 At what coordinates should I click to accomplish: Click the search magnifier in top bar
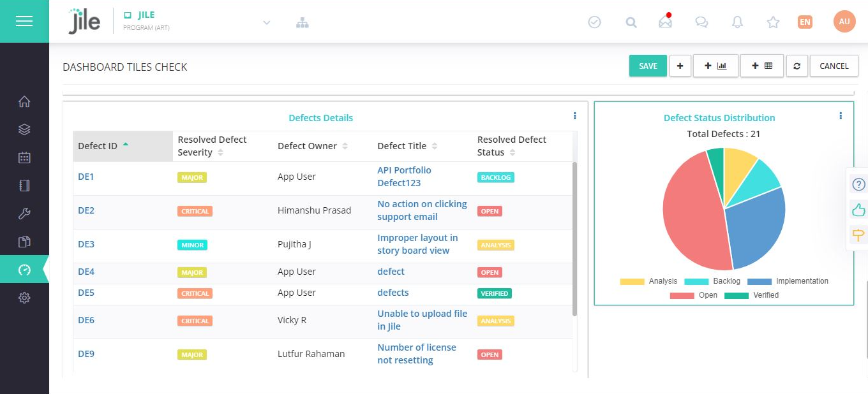point(631,22)
